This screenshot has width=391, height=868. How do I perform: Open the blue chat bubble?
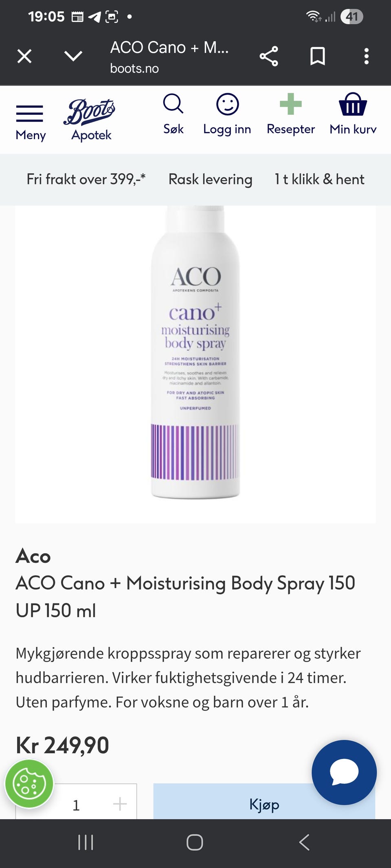pos(344,772)
